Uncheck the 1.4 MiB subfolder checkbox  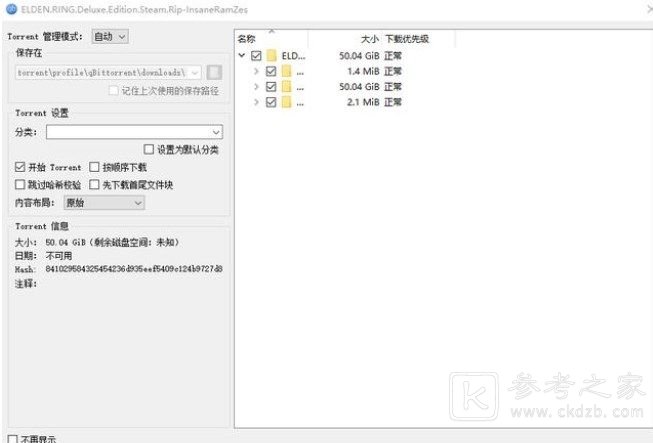coord(271,71)
